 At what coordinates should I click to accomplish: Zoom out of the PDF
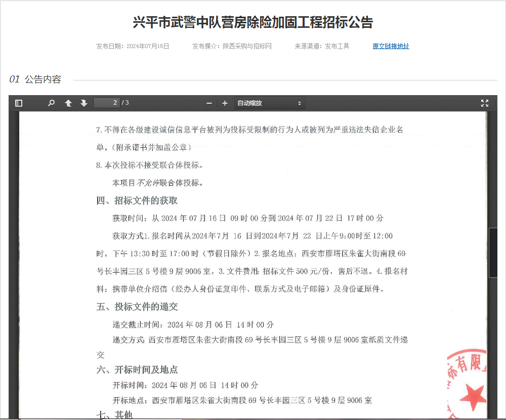pos(209,103)
